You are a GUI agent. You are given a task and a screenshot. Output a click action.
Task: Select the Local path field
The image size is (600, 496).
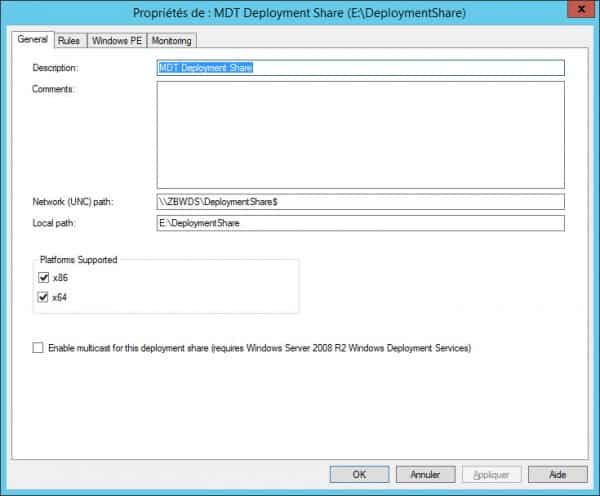point(360,223)
